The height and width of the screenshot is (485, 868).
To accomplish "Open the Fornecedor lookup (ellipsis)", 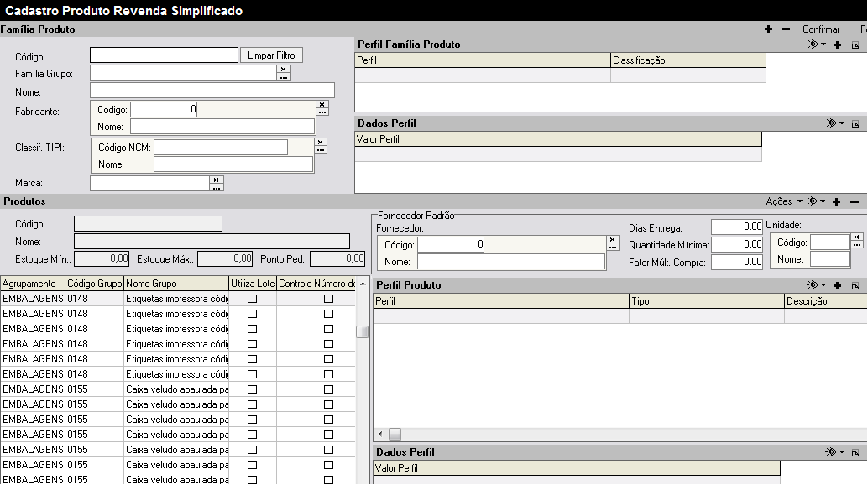I will click(613, 248).
